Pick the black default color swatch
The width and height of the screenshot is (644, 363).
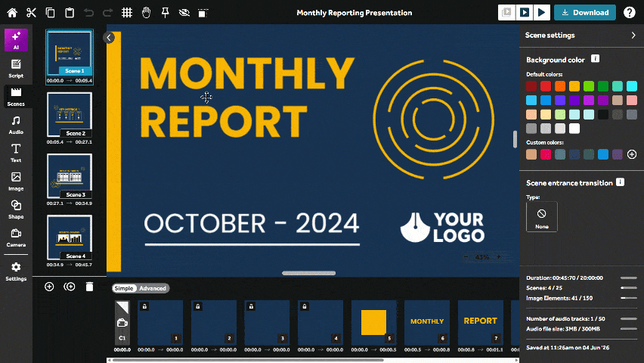(x=603, y=114)
